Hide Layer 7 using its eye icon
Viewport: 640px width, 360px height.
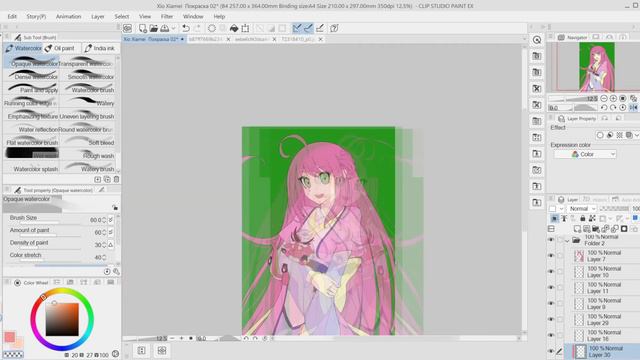(x=551, y=256)
